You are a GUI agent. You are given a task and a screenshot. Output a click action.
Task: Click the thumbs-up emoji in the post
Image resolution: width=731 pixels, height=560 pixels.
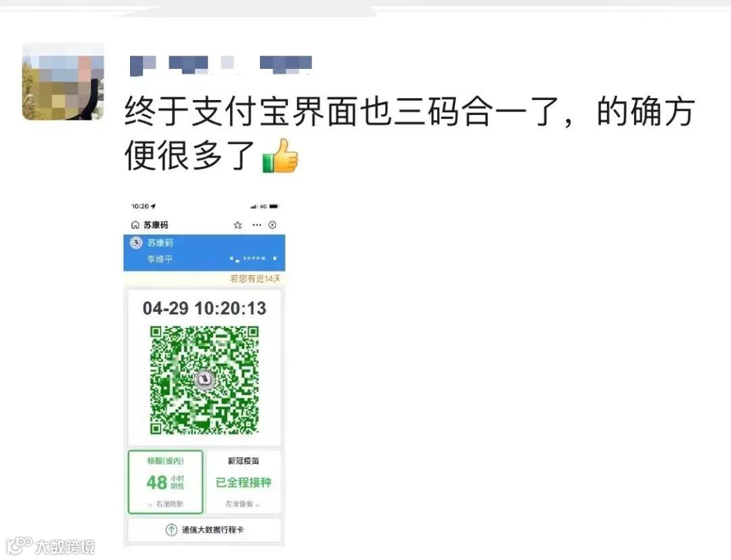280,156
